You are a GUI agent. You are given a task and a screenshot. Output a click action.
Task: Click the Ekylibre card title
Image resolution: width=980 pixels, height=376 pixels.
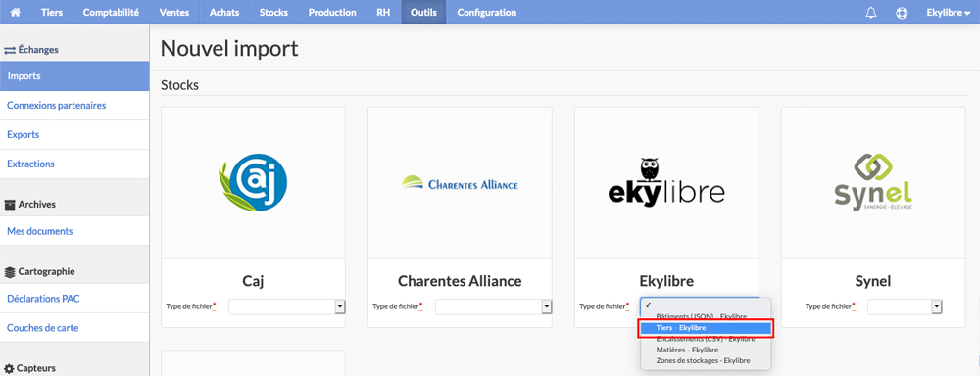click(x=666, y=281)
